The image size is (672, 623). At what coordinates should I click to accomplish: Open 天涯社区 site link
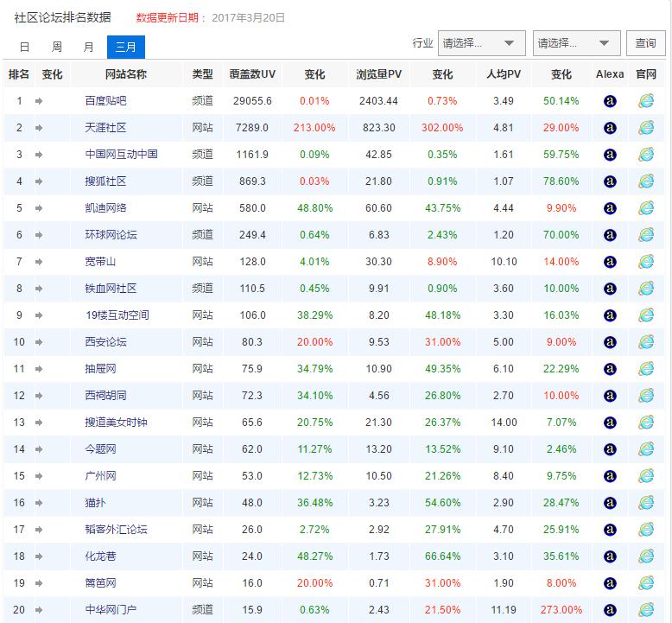click(105, 128)
